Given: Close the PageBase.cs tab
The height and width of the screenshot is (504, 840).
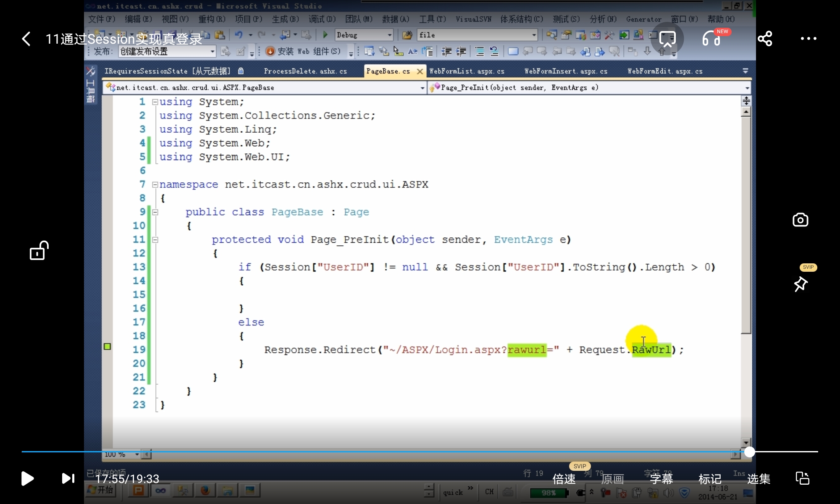Looking at the screenshot, I should 420,71.
